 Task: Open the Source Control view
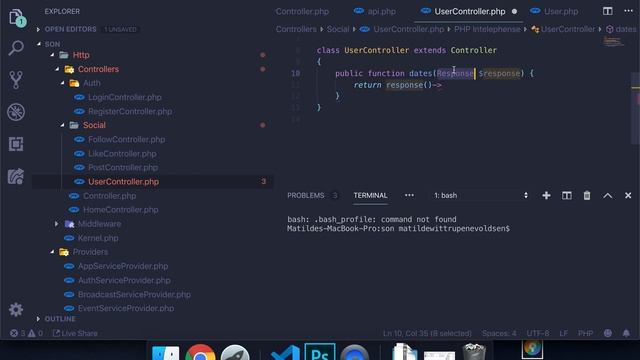click(16, 80)
